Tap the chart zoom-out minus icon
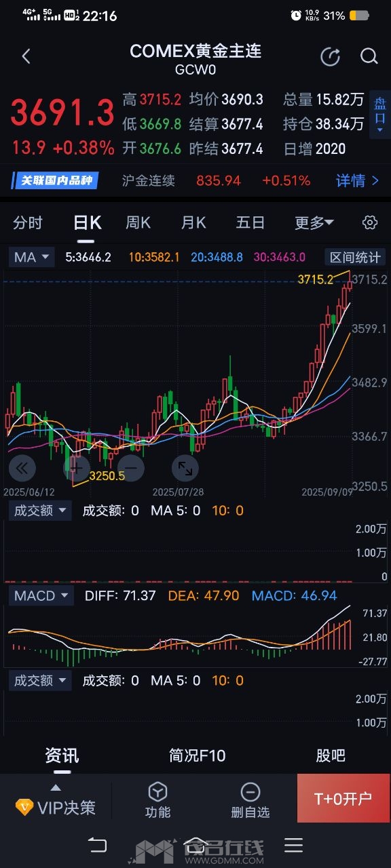Viewport: 391px width, 868px height. click(x=130, y=467)
